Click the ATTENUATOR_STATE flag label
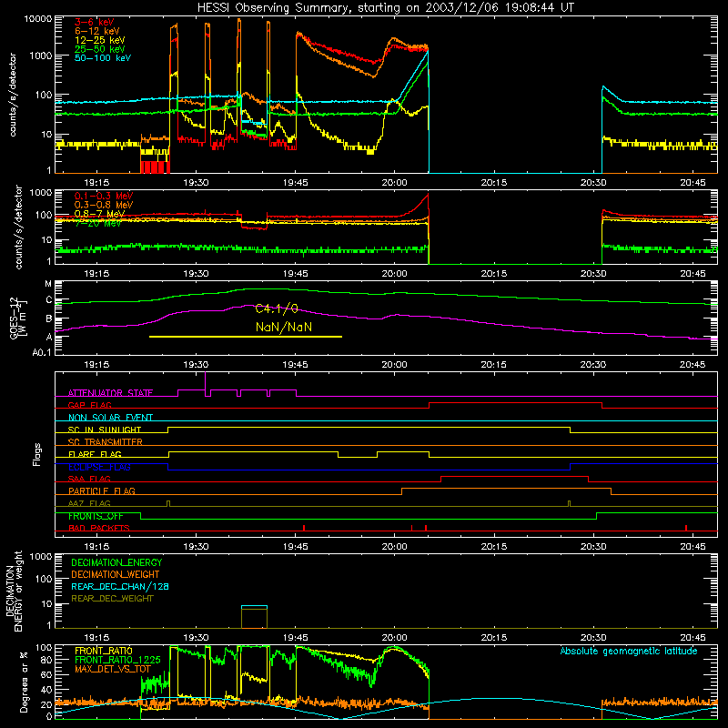728x728 pixels. (110, 393)
